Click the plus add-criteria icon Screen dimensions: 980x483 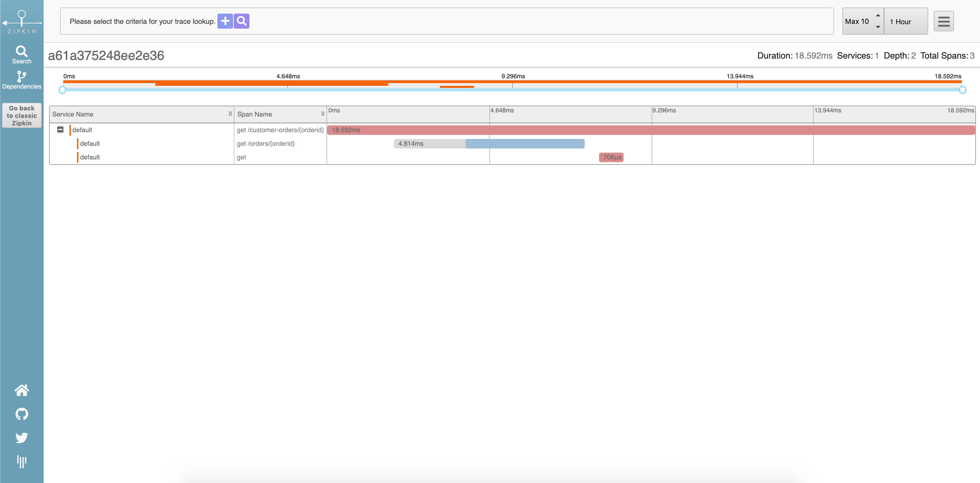tap(225, 21)
